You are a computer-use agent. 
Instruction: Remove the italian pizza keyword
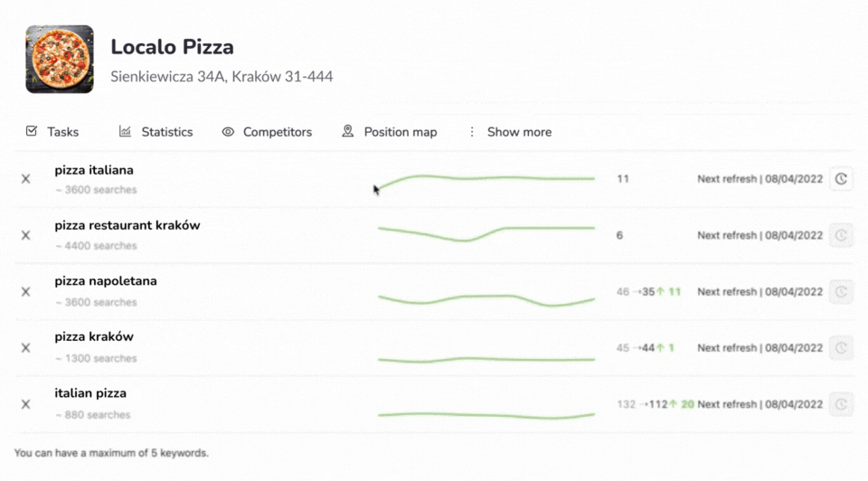[25, 404]
